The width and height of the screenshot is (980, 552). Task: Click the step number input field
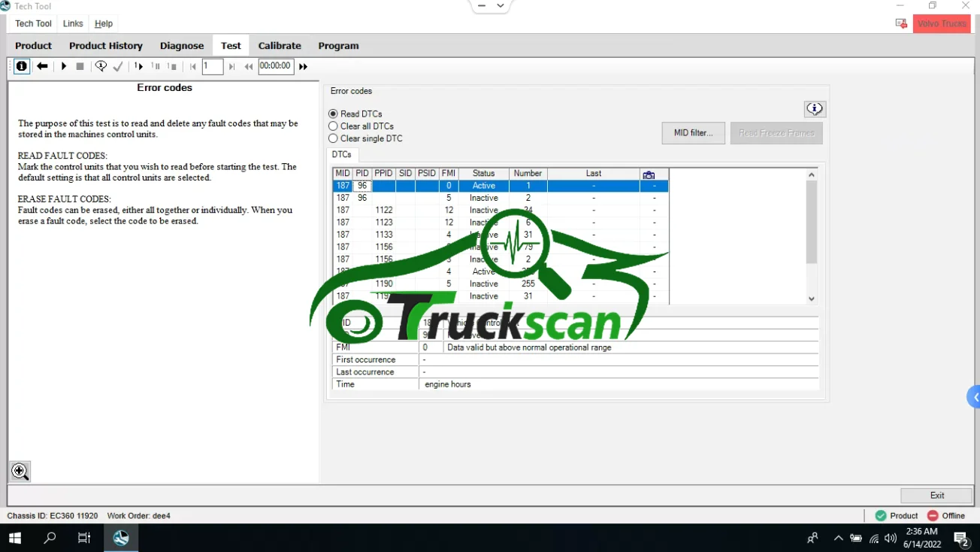tap(213, 66)
